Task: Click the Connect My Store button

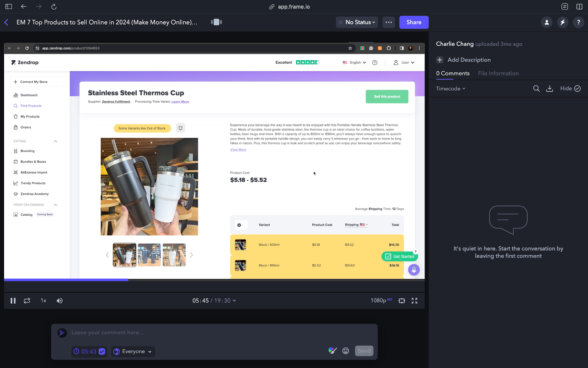Action: point(37,82)
